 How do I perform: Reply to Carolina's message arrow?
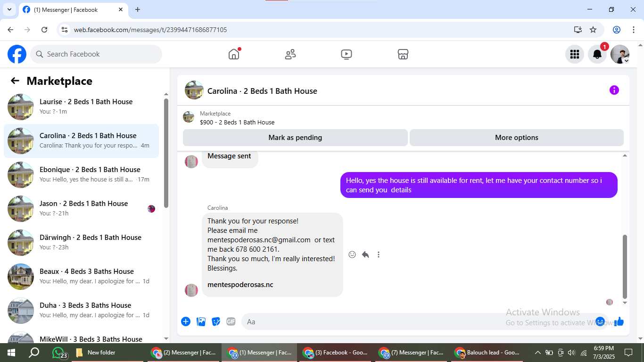coord(365,255)
